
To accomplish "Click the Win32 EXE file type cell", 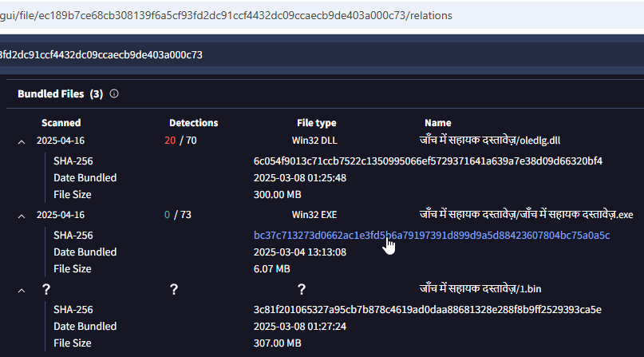I will pyautogui.click(x=314, y=215).
